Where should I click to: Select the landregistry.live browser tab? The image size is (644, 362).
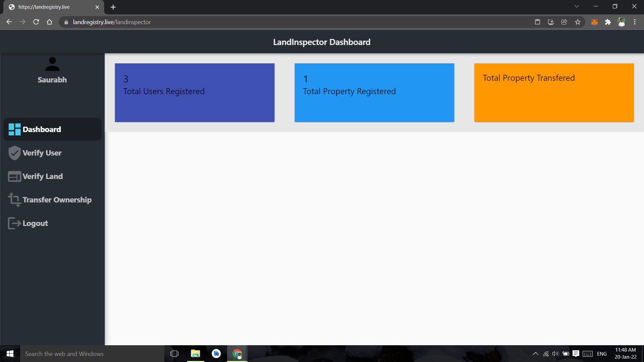click(50, 7)
